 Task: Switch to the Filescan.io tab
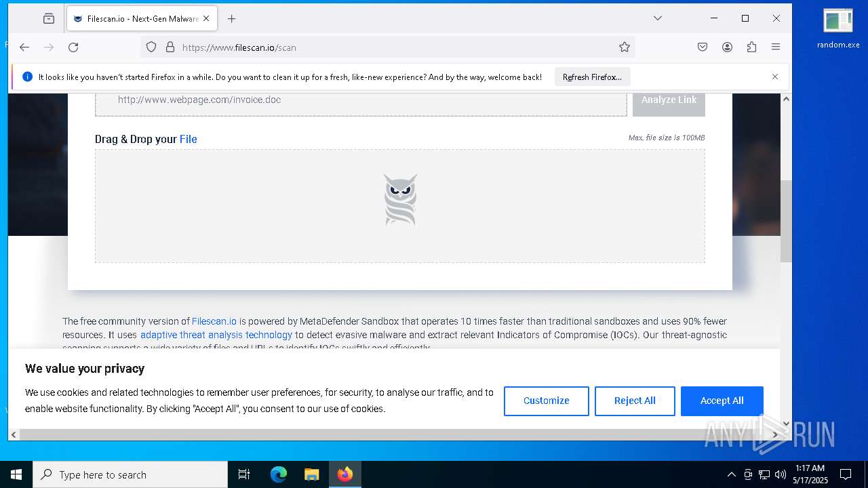[x=142, y=19]
